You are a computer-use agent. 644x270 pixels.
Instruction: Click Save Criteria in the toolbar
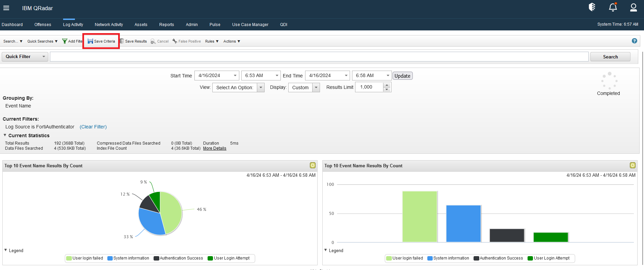pos(101,41)
